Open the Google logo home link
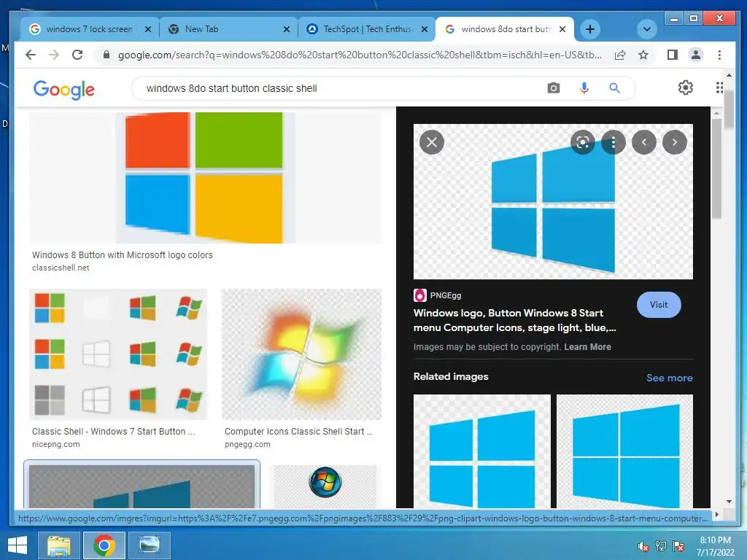This screenshot has height=560, width=747. [x=64, y=89]
